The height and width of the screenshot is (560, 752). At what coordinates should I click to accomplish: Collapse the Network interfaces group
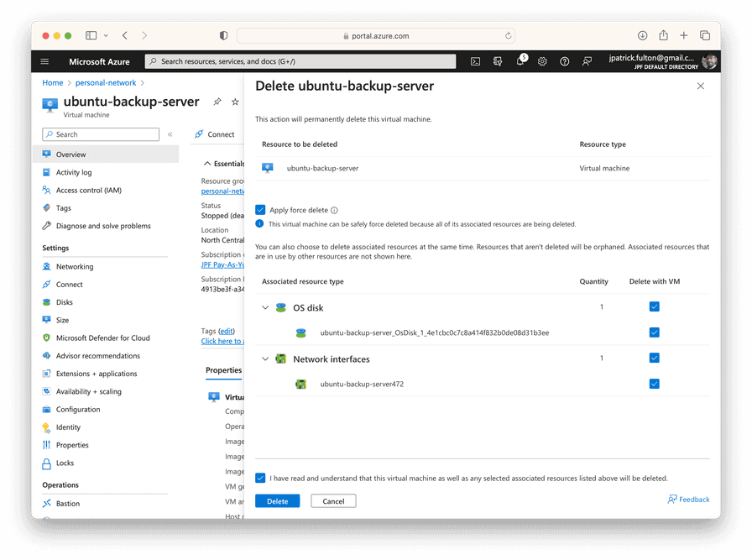click(x=265, y=359)
